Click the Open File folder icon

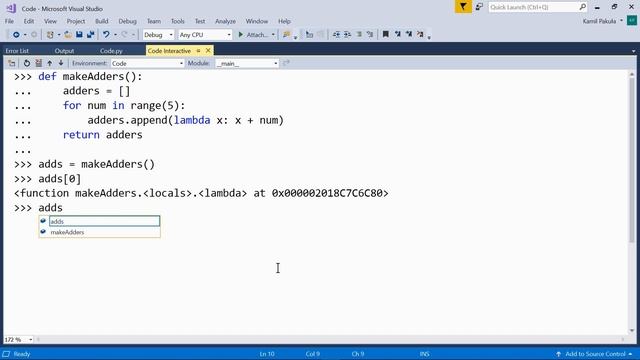point(68,35)
